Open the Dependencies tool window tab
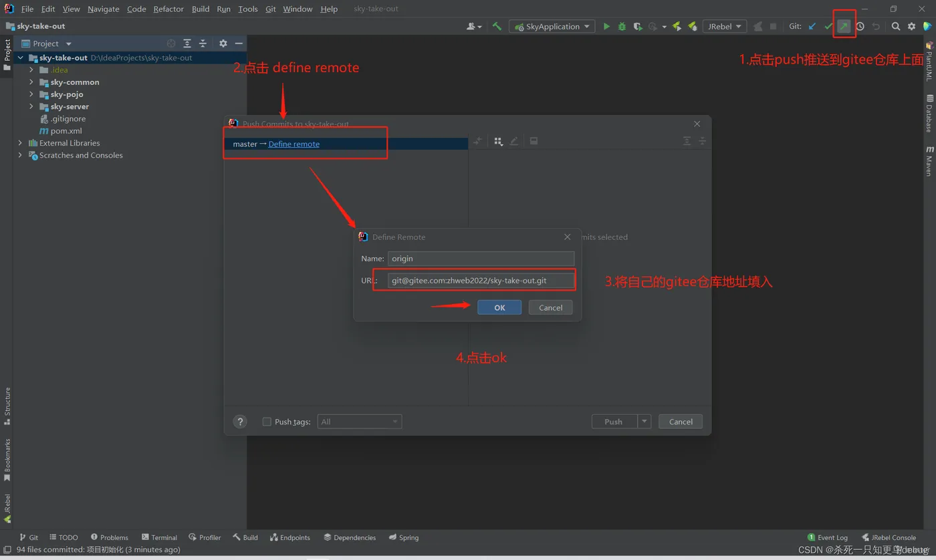This screenshot has height=560, width=936. click(x=349, y=537)
